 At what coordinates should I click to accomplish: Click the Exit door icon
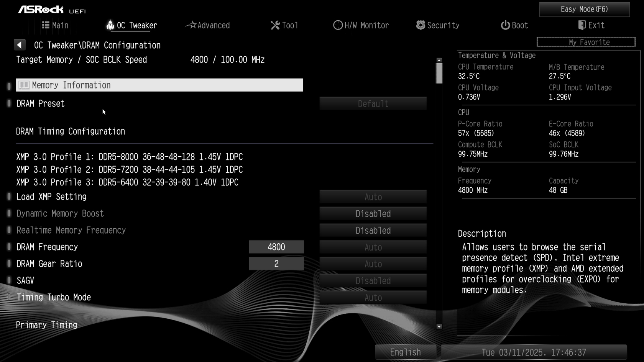click(x=582, y=25)
